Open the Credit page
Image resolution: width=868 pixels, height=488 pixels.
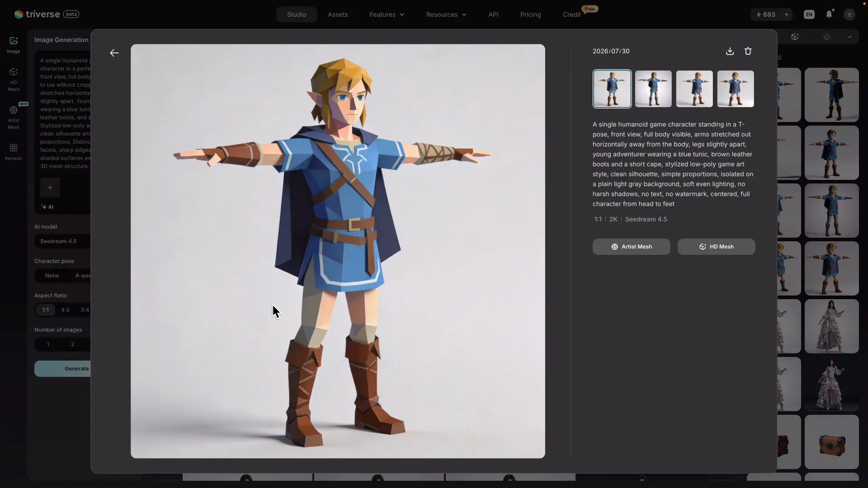pyautogui.click(x=572, y=14)
